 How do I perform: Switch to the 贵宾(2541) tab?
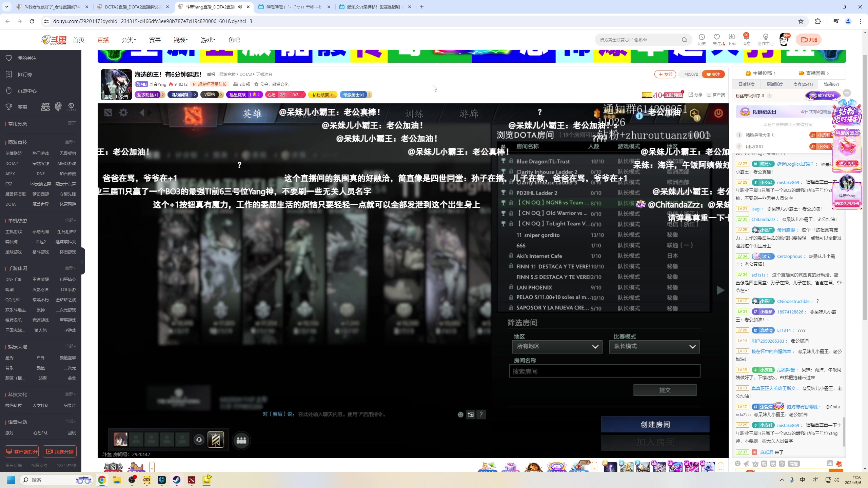pyautogui.click(x=803, y=84)
